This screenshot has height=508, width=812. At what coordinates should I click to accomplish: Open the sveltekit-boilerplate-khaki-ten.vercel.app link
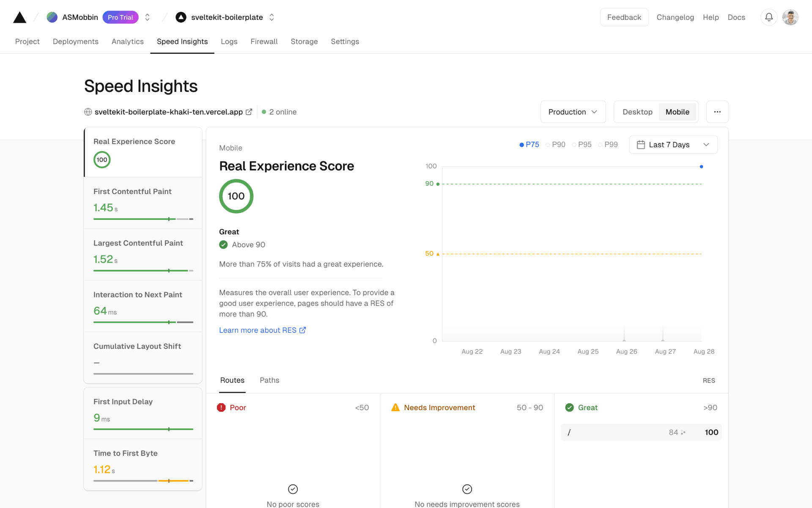click(169, 112)
